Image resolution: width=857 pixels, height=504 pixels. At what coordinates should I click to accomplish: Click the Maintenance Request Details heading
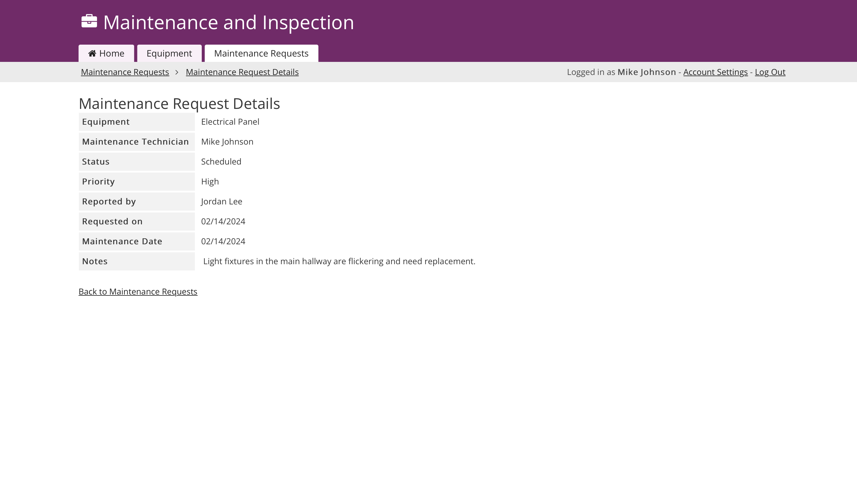[x=179, y=104]
